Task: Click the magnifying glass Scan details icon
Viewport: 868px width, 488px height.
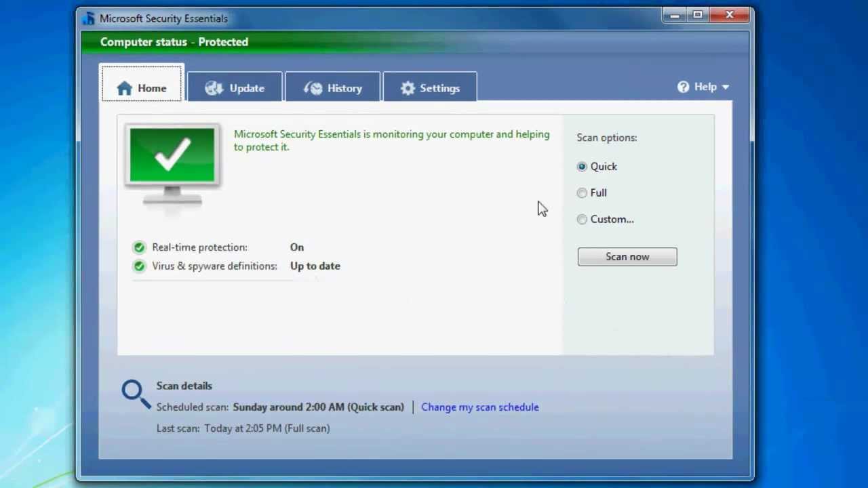Action: pos(136,394)
